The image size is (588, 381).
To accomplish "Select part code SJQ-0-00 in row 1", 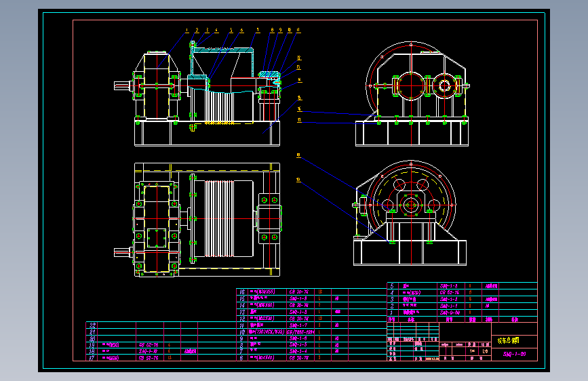I will coord(450,313).
